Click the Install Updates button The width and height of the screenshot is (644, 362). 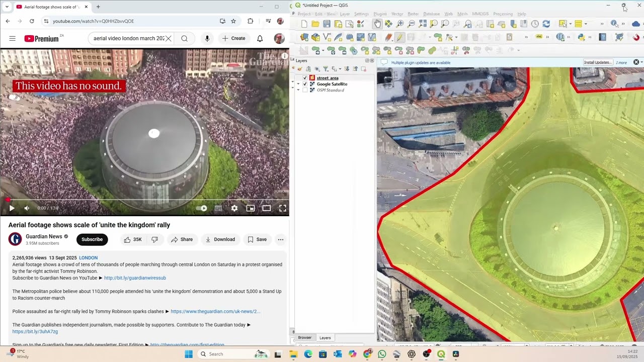coord(598,62)
